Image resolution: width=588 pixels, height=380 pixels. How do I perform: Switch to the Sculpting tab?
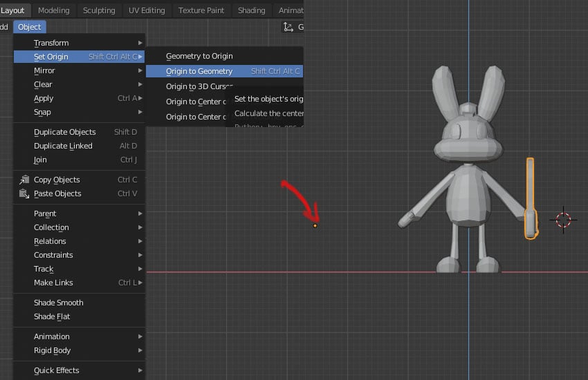[99, 10]
